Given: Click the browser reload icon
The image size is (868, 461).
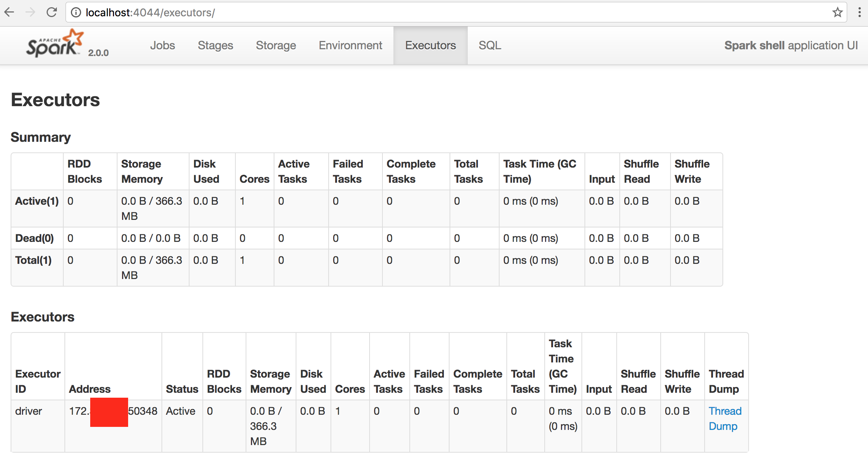Looking at the screenshot, I should click(x=52, y=11).
